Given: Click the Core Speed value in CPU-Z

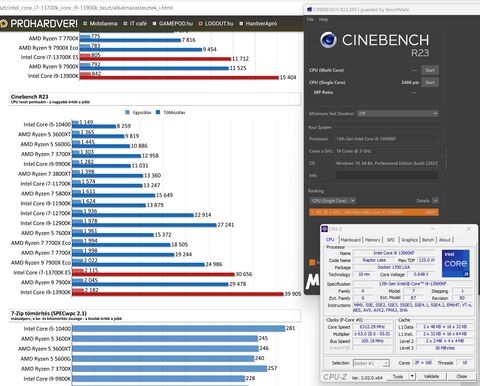Looking at the screenshot, I should click(372, 327).
